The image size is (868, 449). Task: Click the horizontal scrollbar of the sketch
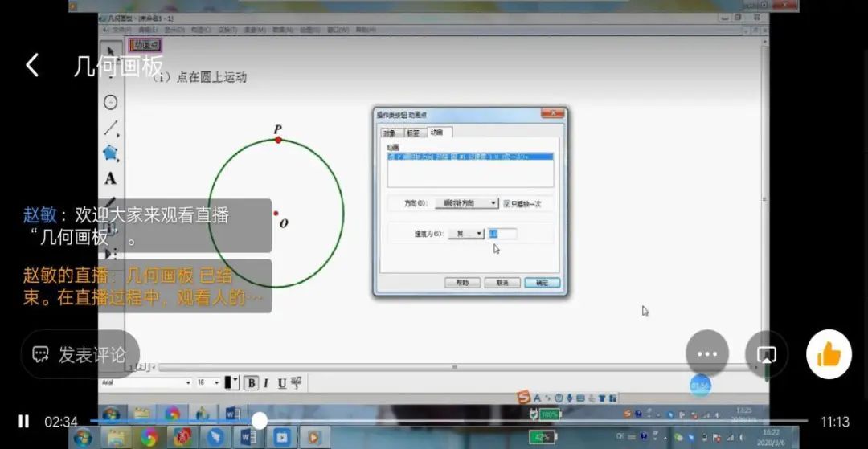454,367
